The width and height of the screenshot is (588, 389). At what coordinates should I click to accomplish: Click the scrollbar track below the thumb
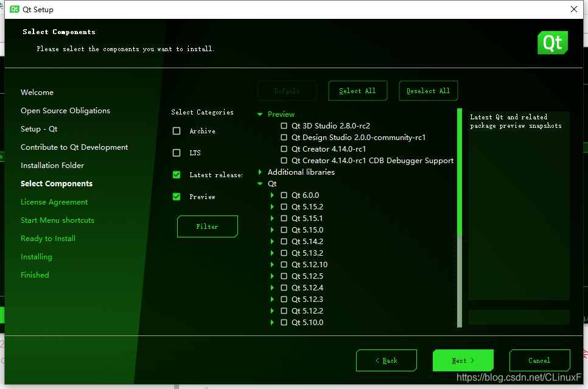tap(460, 281)
